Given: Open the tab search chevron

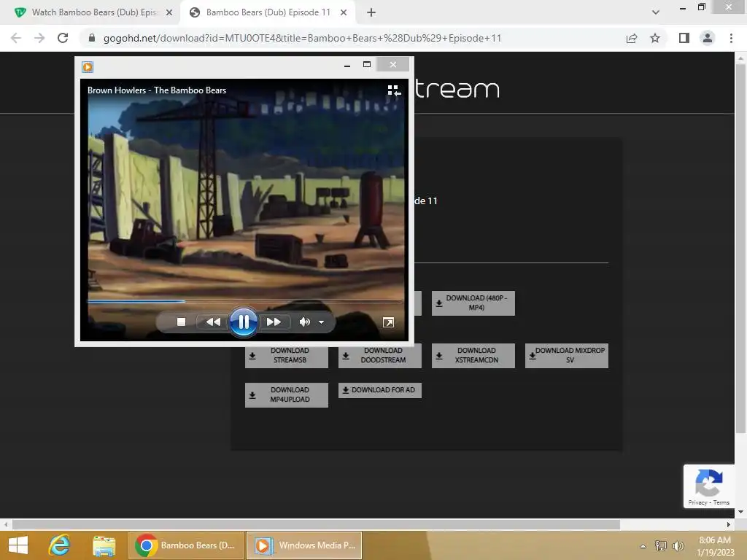Looking at the screenshot, I should [x=656, y=12].
